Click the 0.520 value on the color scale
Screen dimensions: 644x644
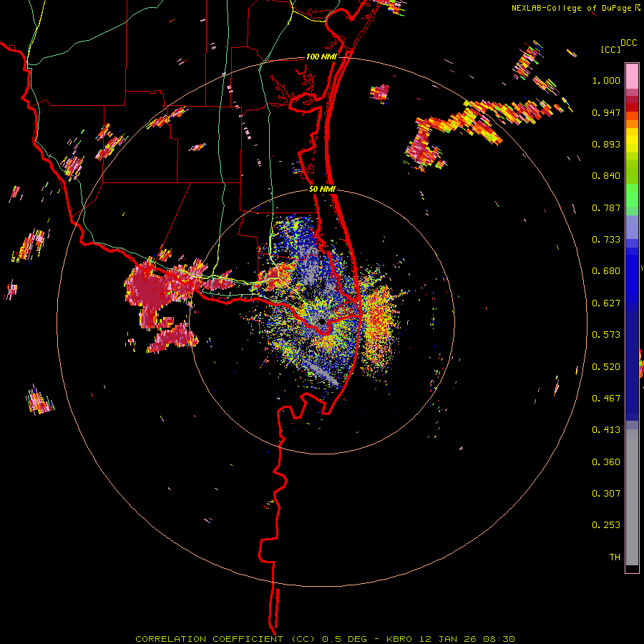[606, 367]
